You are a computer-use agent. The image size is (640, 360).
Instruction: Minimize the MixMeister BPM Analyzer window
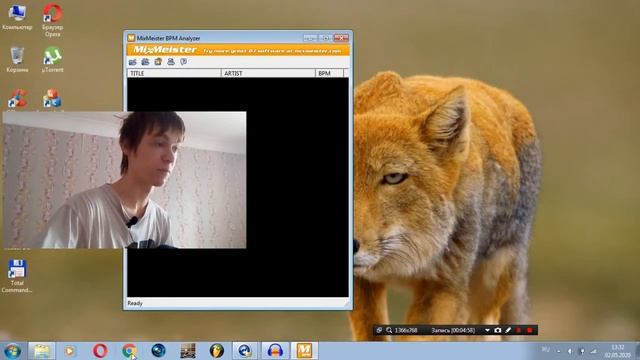[x=310, y=38]
